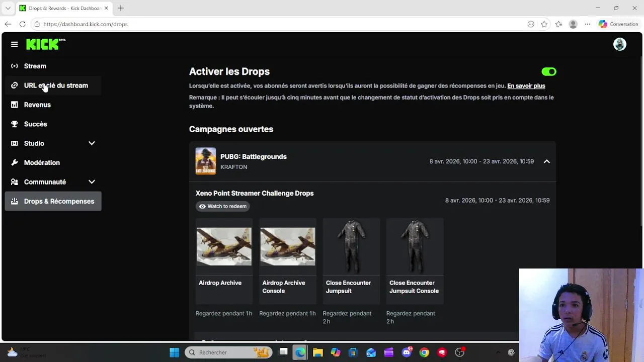Click the PUBG: Battlegrounds game cover
Viewport: 644px width, 362px height.
tap(206, 161)
